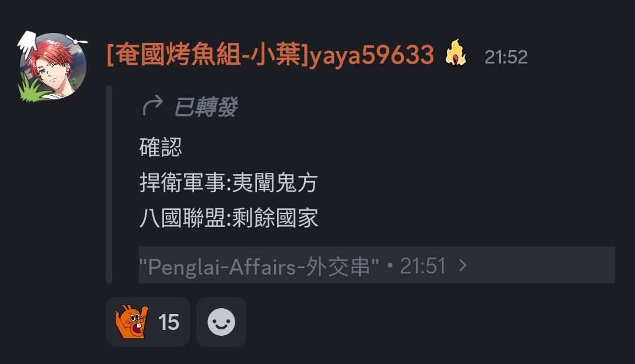Click the reaction count 15
635x364 pixels.
point(169,322)
